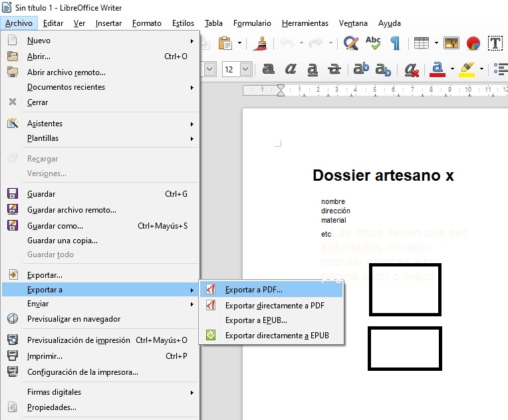Toggle formatting marks pilcrow icon
This screenshot has height=420, width=508.
pyautogui.click(x=395, y=43)
